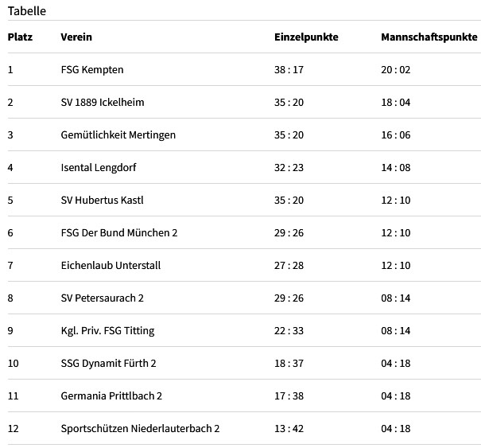Click Eichenlaub Unterstall club name
481x448 pixels.
pos(111,265)
